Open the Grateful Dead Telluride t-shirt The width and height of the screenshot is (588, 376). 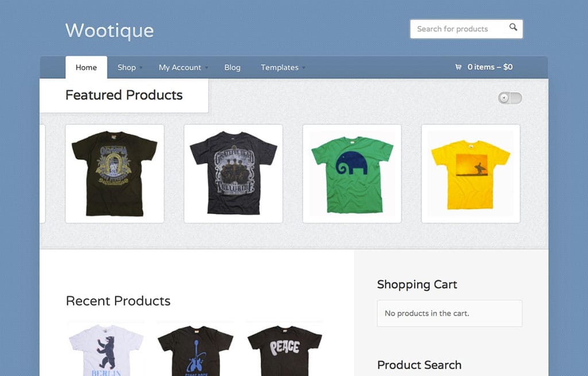[233, 173]
